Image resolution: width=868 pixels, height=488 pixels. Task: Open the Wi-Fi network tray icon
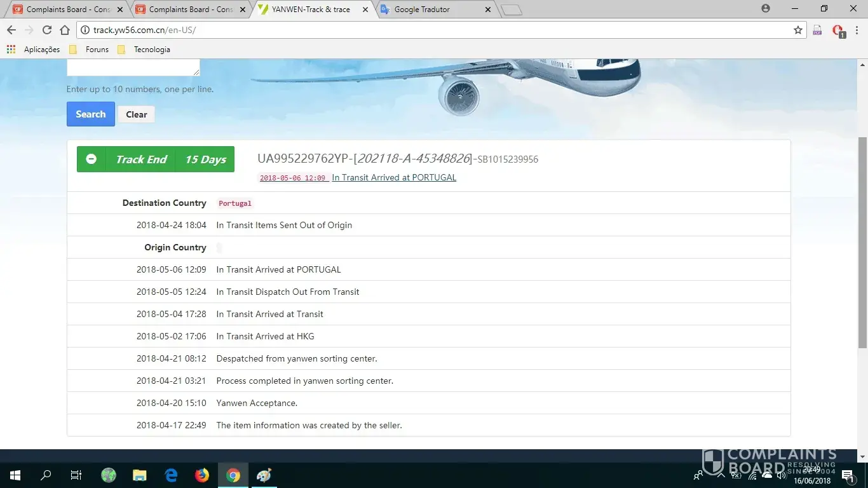[x=752, y=475]
